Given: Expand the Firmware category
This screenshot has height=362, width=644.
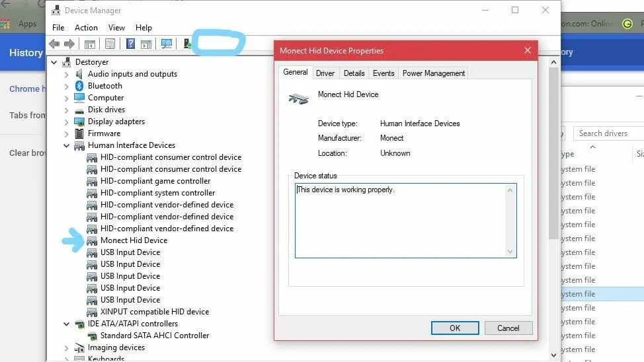Looking at the screenshot, I should tap(67, 134).
